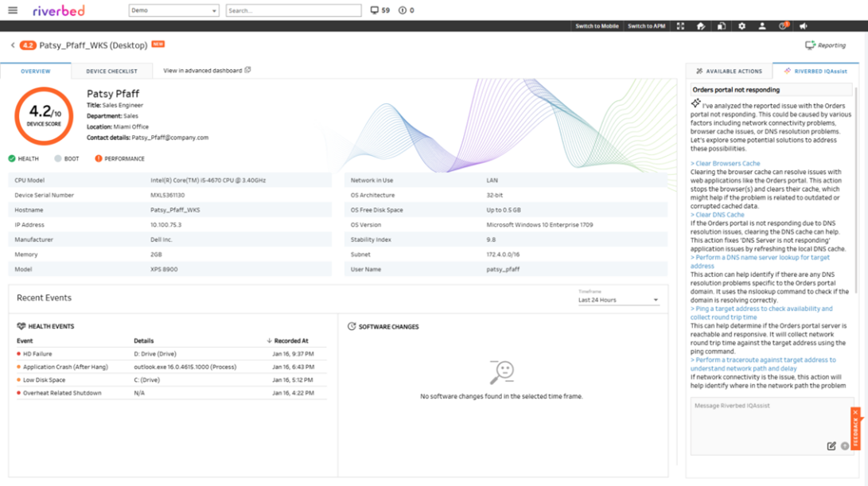This screenshot has height=486, width=868.
Task: Click the Software Changes refresh icon
Action: [x=352, y=326]
